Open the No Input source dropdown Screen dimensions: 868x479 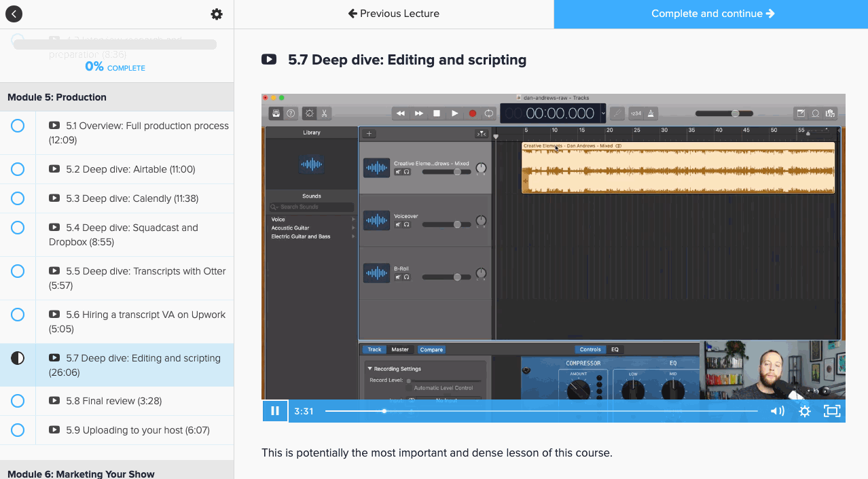click(x=446, y=400)
